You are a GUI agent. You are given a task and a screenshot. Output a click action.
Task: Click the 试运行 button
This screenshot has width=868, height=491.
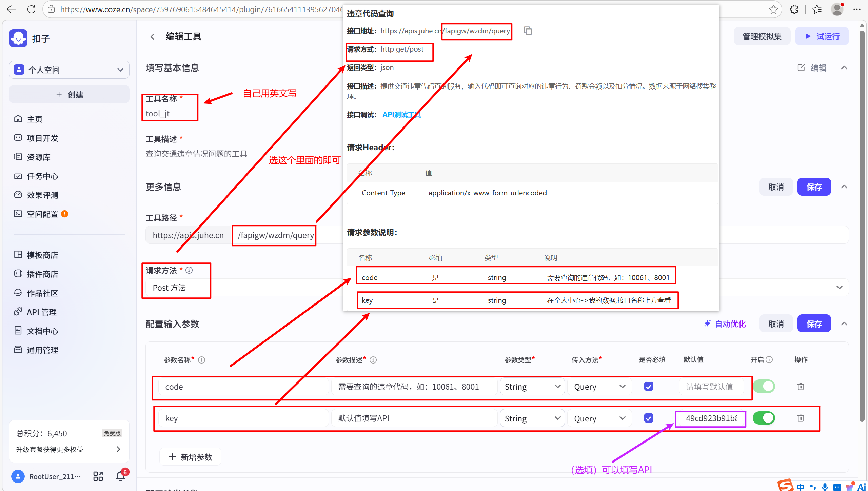[822, 37]
